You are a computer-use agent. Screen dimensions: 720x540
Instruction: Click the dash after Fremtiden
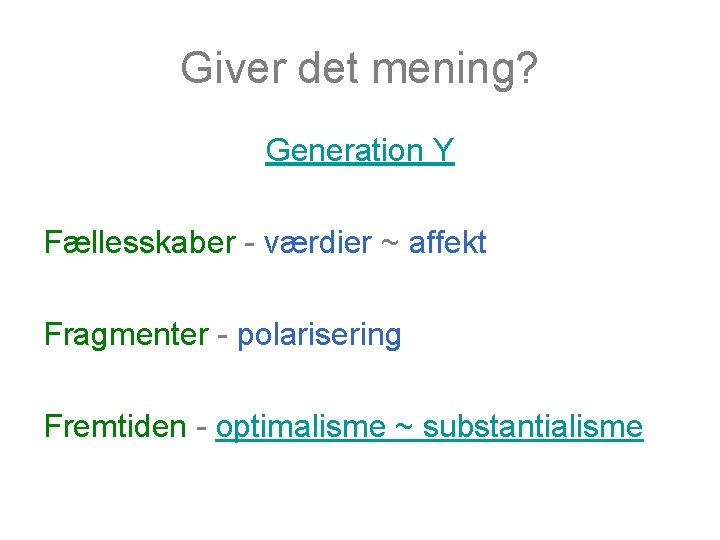[x=201, y=428]
